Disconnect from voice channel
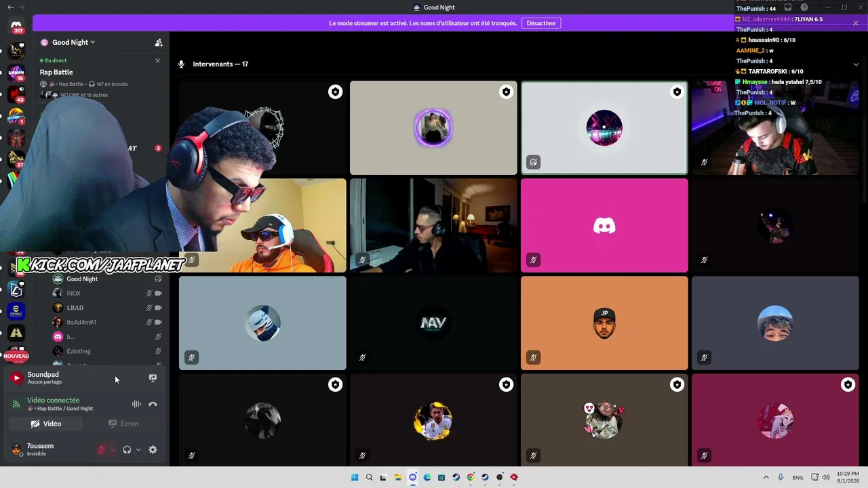 [153, 404]
